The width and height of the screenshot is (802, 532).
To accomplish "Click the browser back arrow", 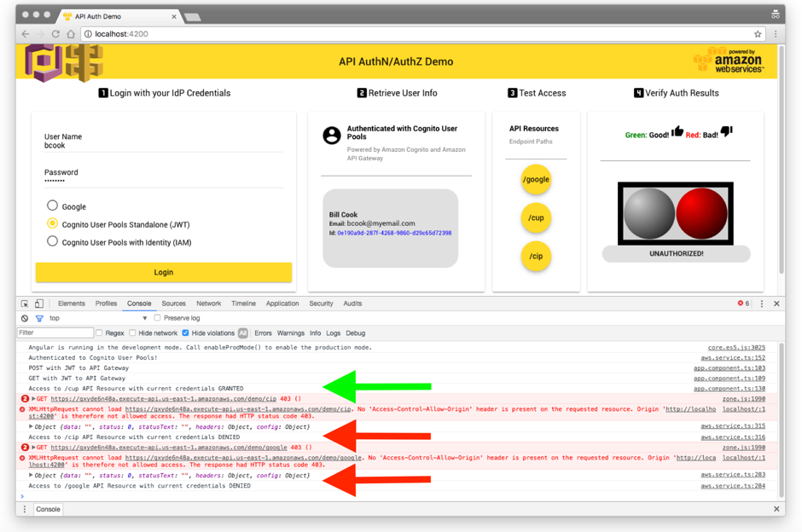I will (x=26, y=34).
